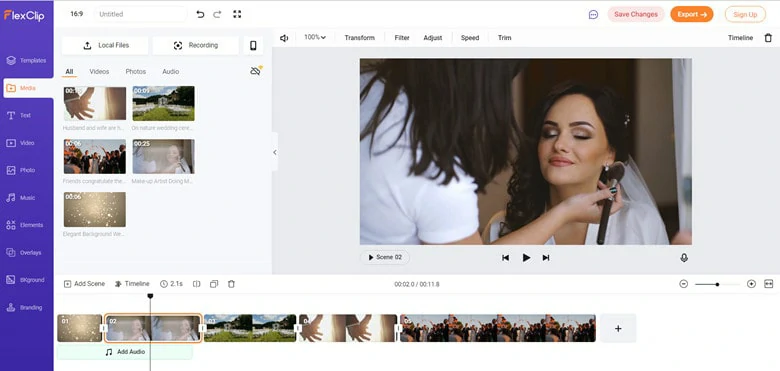This screenshot has width=780, height=371.
Task: Click the Export button
Action: (x=691, y=14)
